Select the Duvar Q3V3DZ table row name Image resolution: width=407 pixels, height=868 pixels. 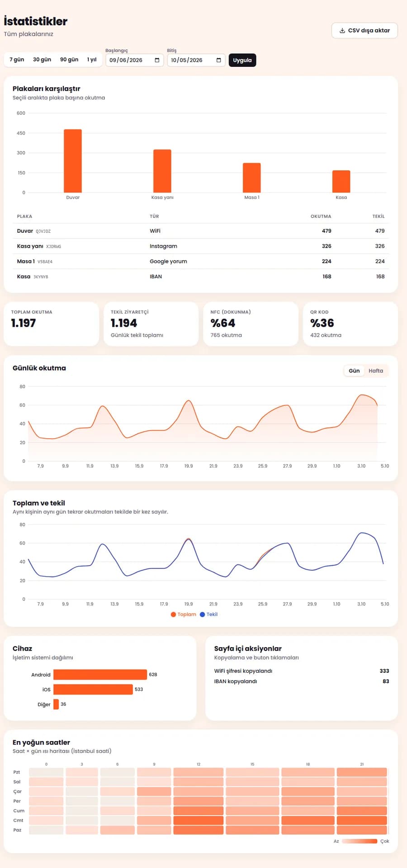pos(34,231)
